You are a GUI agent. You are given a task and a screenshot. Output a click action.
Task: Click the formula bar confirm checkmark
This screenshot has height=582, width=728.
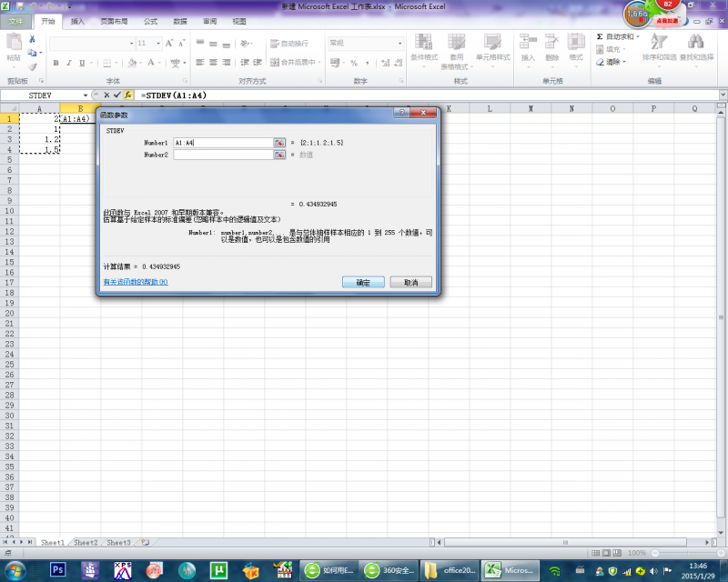point(117,95)
